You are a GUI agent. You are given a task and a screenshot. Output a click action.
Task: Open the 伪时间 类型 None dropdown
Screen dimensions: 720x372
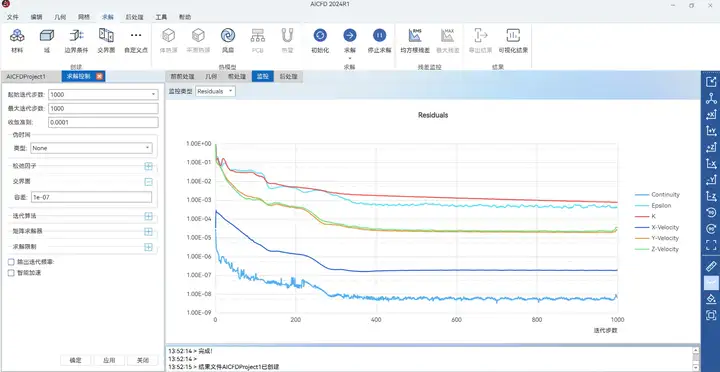91,148
